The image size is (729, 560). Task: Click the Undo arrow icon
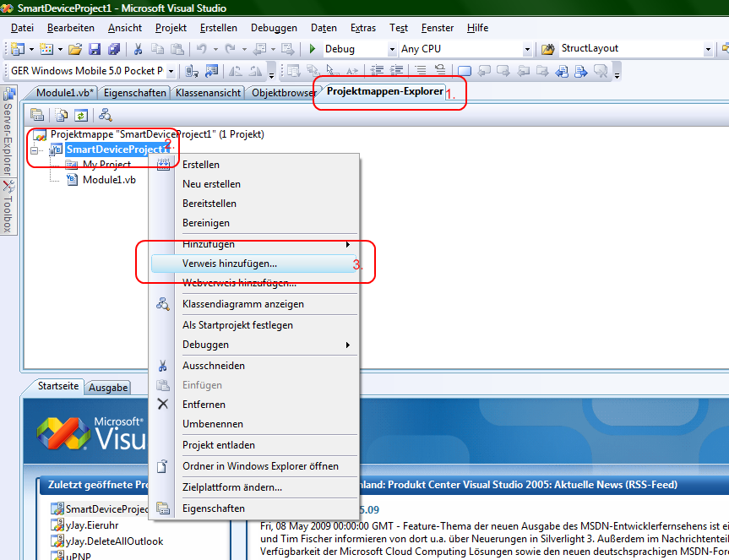tap(201, 48)
